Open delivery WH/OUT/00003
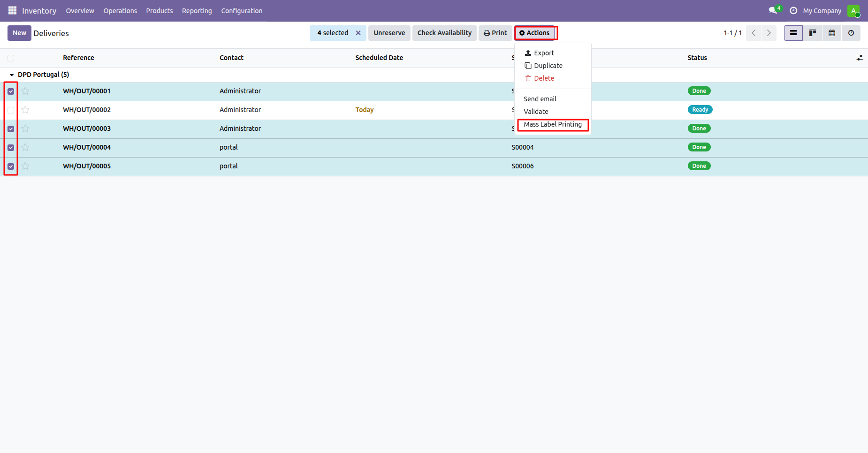868x453 pixels. [x=87, y=128]
